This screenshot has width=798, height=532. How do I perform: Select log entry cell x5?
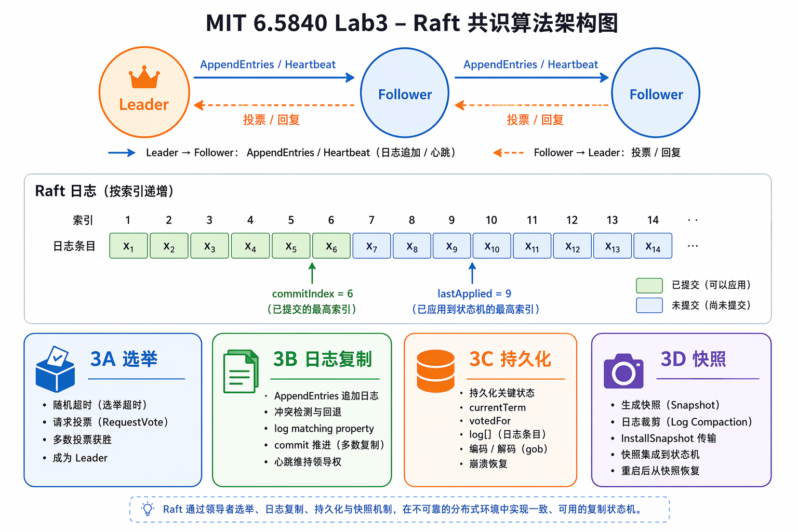pos(291,246)
